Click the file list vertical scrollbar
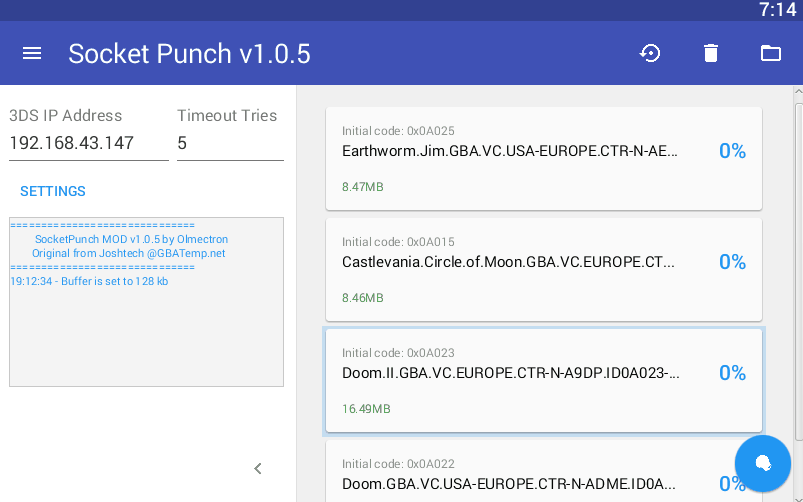Viewport: 803px width, 502px height. click(798, 271)
